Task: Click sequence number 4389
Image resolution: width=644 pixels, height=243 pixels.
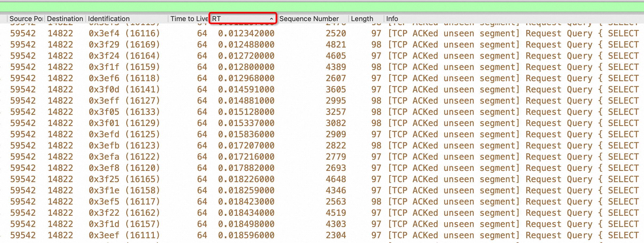Action: tap(336, 67)
